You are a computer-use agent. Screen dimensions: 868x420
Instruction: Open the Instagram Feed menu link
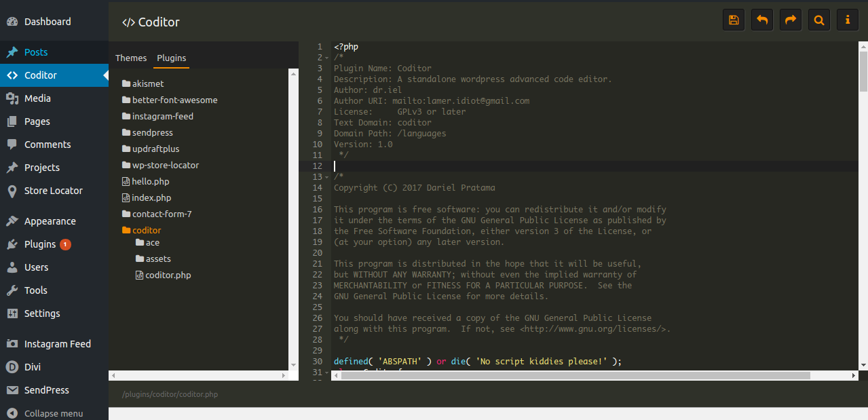(x=58, y=344)
